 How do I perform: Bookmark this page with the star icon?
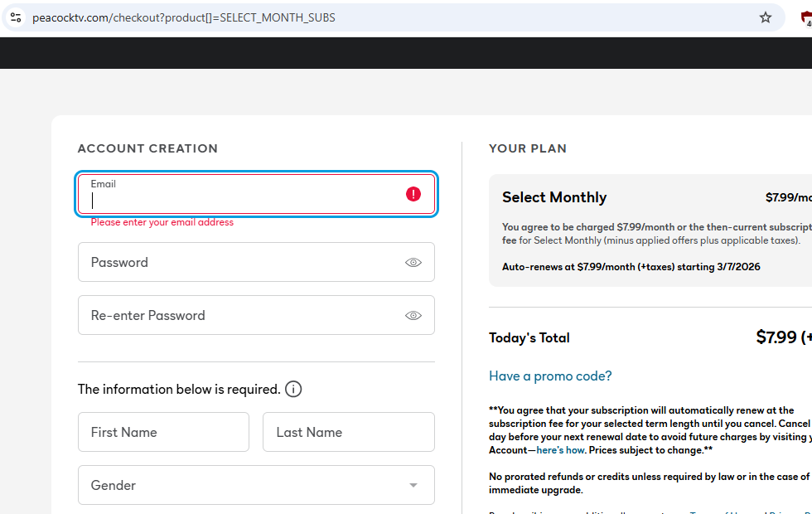[x=765, y=17]
